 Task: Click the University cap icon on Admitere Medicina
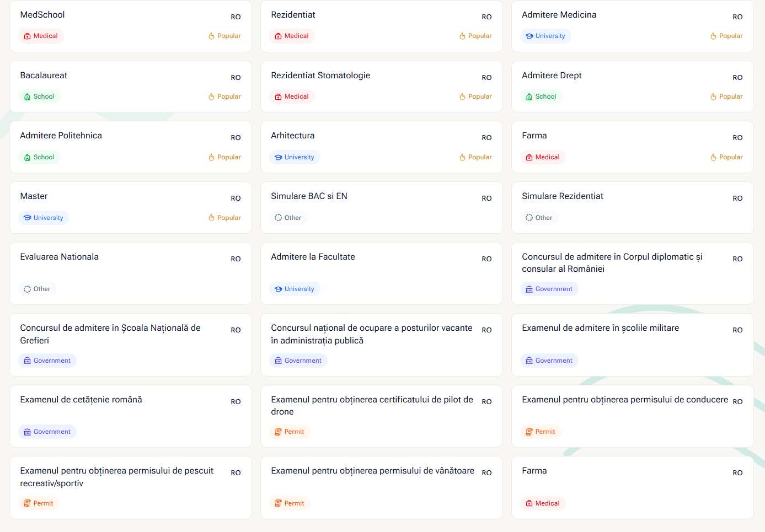(x=529, y=36)
